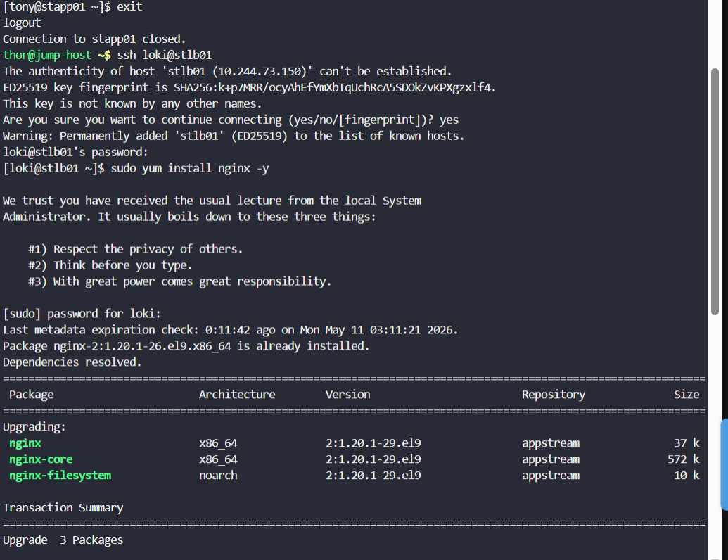
Task: Click the 'Size' column header
Action: pyautogui.click(x=687, y=395)
